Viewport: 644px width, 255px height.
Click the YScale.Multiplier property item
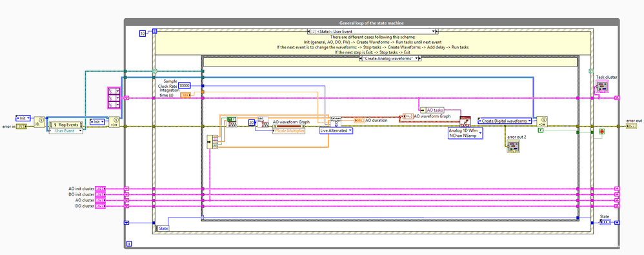coord(289,130)
